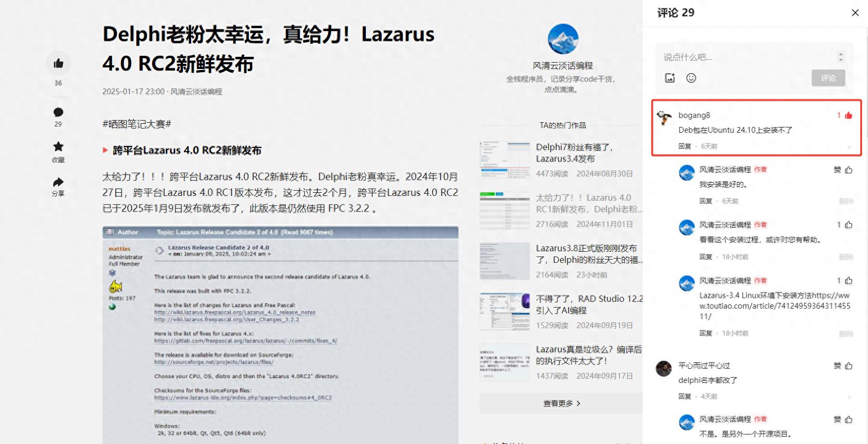Open thumbnail of the RAD Studio 12.2 article
868x444 pixels.
coord(504,311)
